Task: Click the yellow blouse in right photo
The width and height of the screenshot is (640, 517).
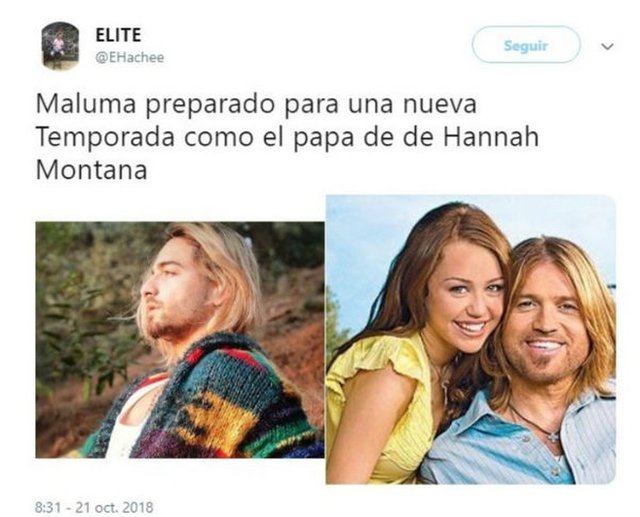Action: coord(380,408)
